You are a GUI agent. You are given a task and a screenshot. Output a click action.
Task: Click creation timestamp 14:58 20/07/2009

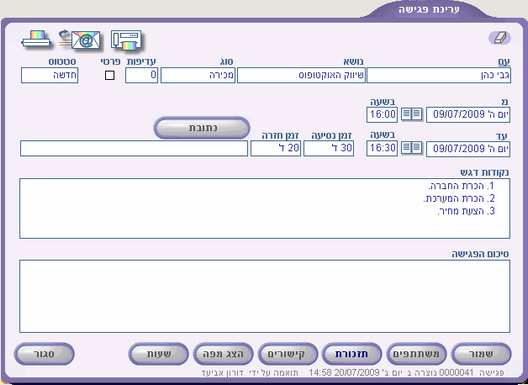point(344,373)
